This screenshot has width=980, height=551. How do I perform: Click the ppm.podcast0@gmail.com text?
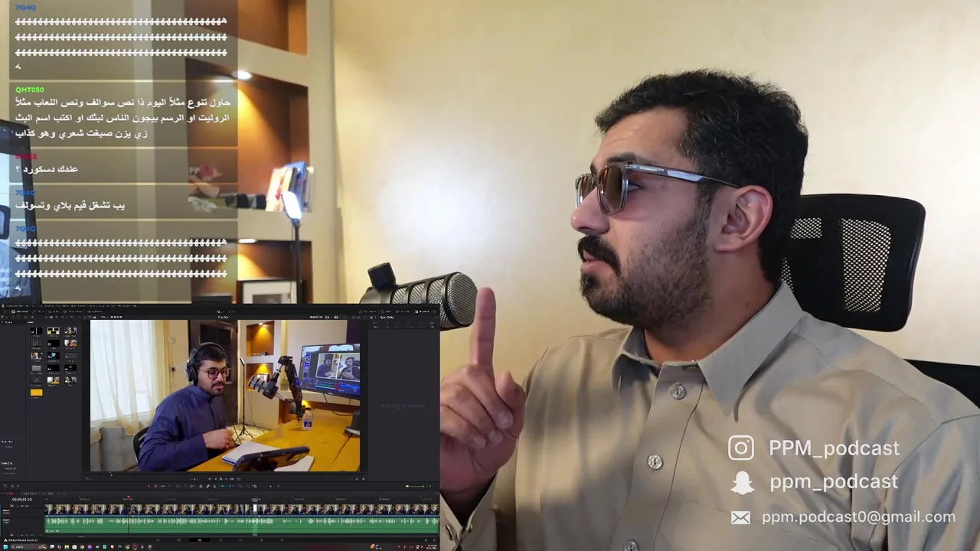pyautogui.click(x=858, y=517)
